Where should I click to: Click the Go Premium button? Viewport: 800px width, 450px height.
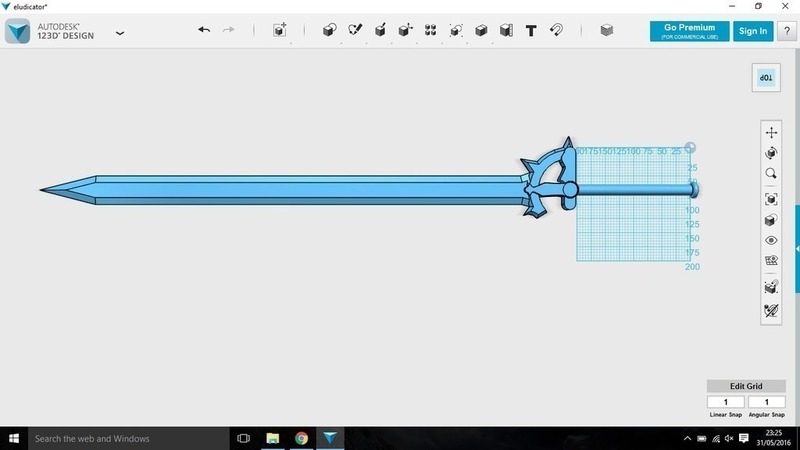pyautogui.click(x=689, y=31)
